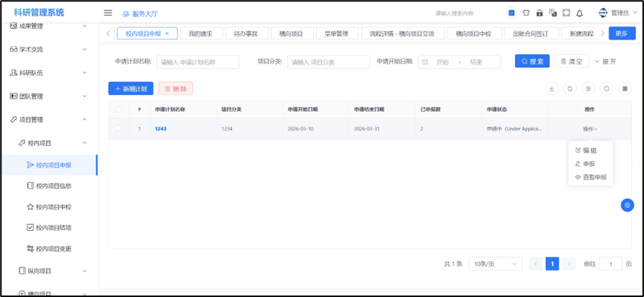644x297 pixels.
Task: Expand the 展开 filter options
Action: (605, 62)
